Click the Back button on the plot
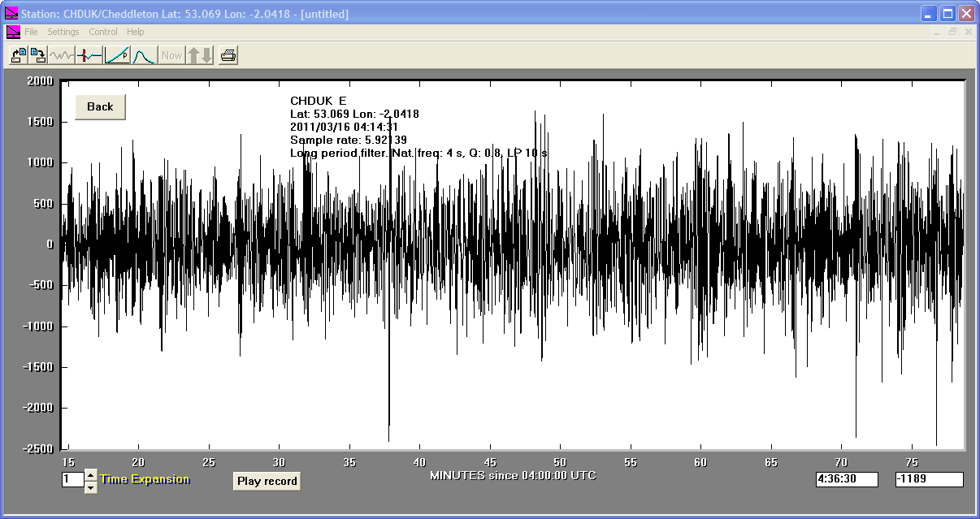This screenshot has height=519, width=980. [100, 107]
